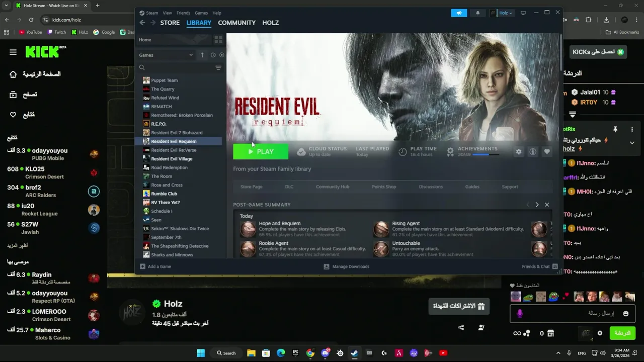Open Untouchable achievement icon
Viewport: 644px width, 362px height.
(x=381, y=249)
